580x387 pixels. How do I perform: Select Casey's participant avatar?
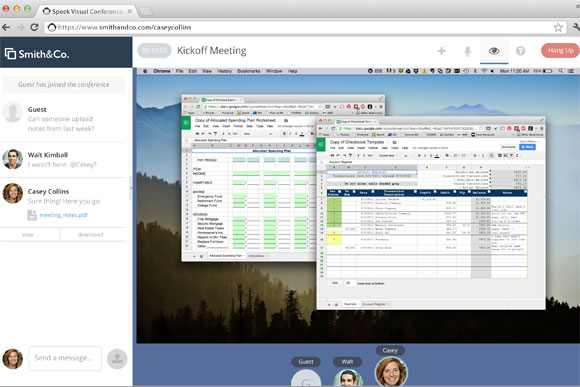[x=391, y=372]
